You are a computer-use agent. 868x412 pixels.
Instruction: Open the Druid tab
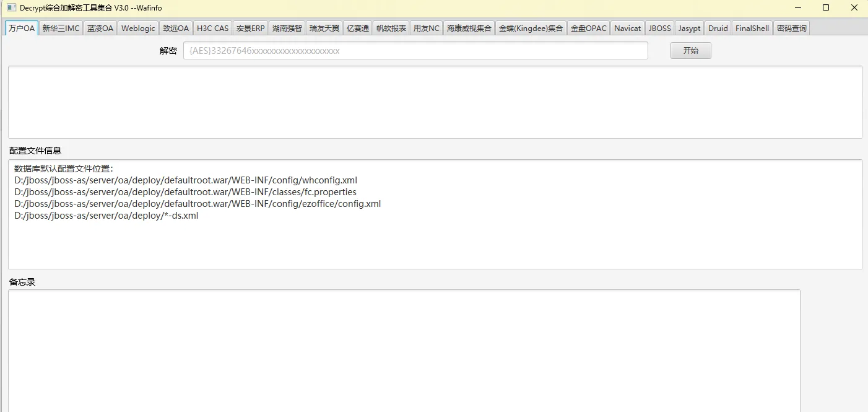tap(718, 28)
